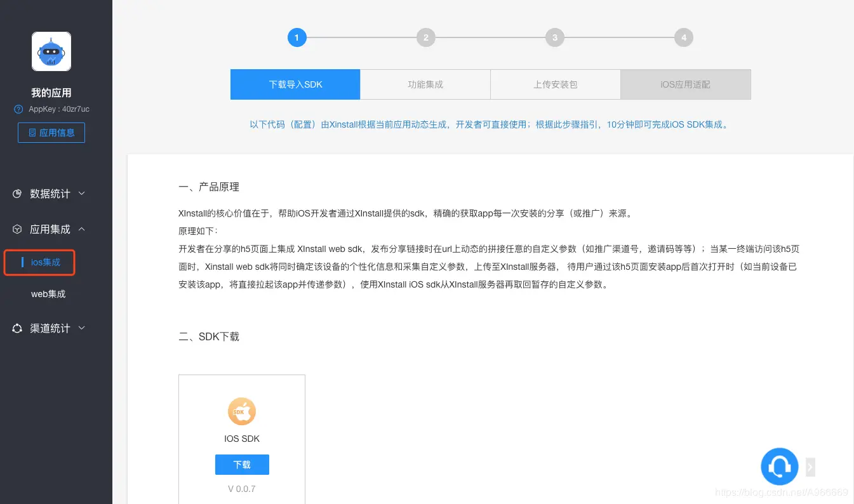This screenshot has width=854, height=504.
Task: Expand the 数据统计 menu chevron
Action: [81, 194]
